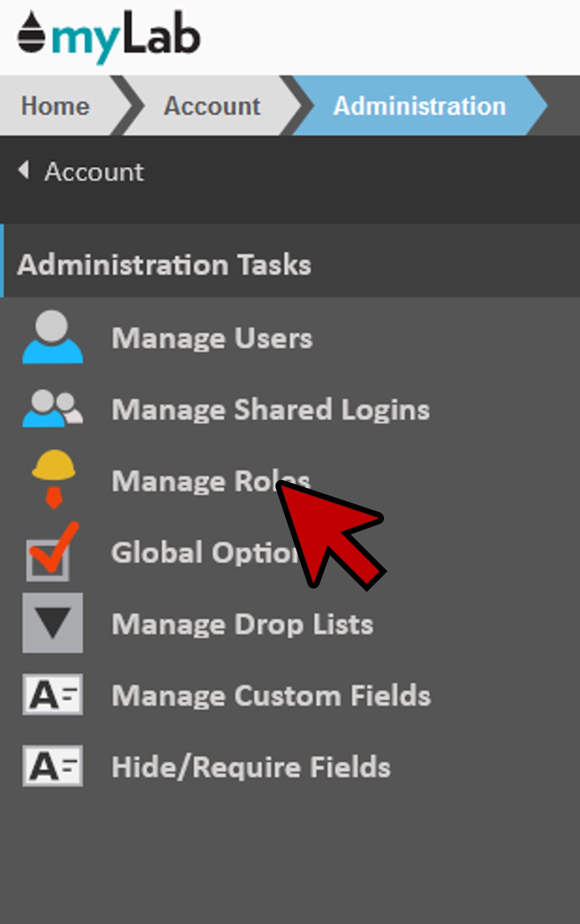Select the Administration breadcrumb tab
This screenshot has height=924, width=580.
click(x=419, y=106)
